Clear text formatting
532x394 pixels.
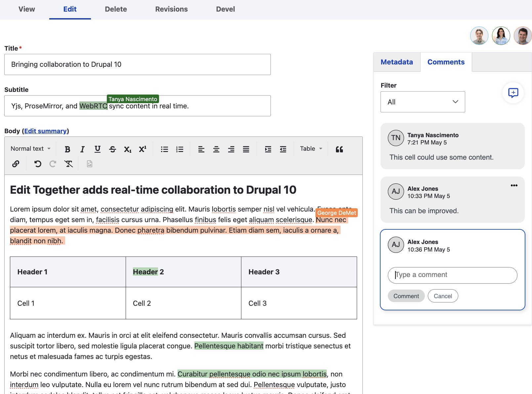(68, 164)
